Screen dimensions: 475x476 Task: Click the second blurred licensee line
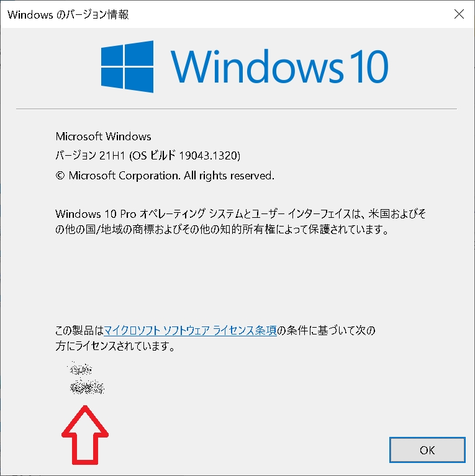(x=87, y=387)
